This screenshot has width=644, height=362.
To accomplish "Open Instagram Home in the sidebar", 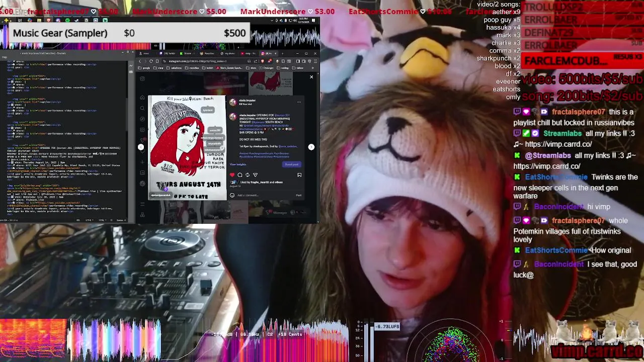I will [142, 98].
